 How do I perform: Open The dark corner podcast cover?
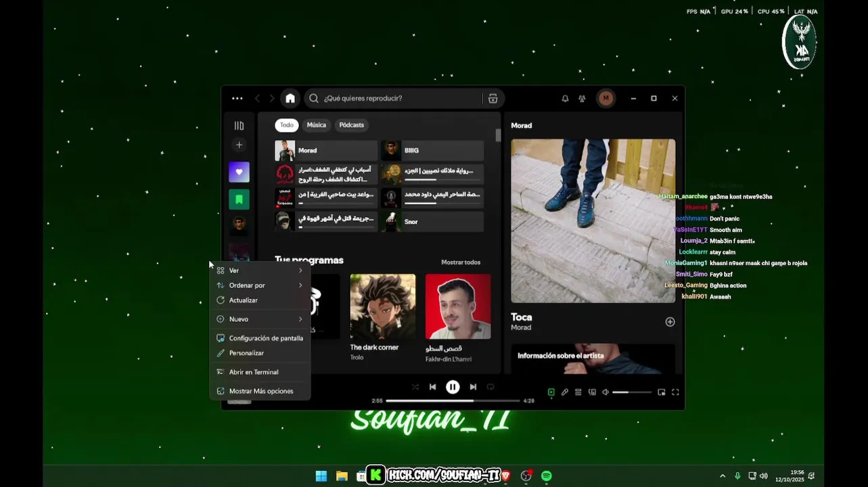click(383, 306)
